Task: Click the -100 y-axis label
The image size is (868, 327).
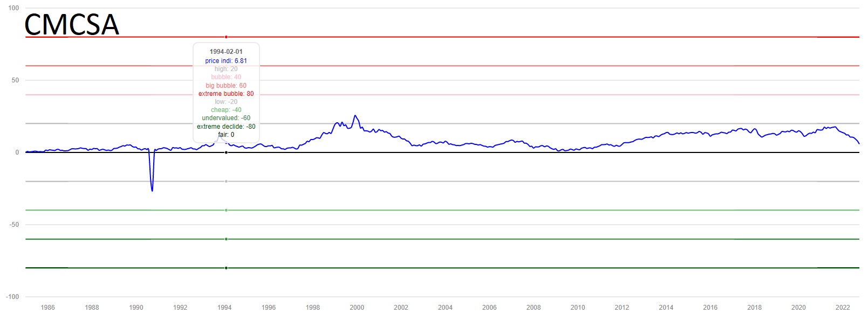Action: point(13,297)
